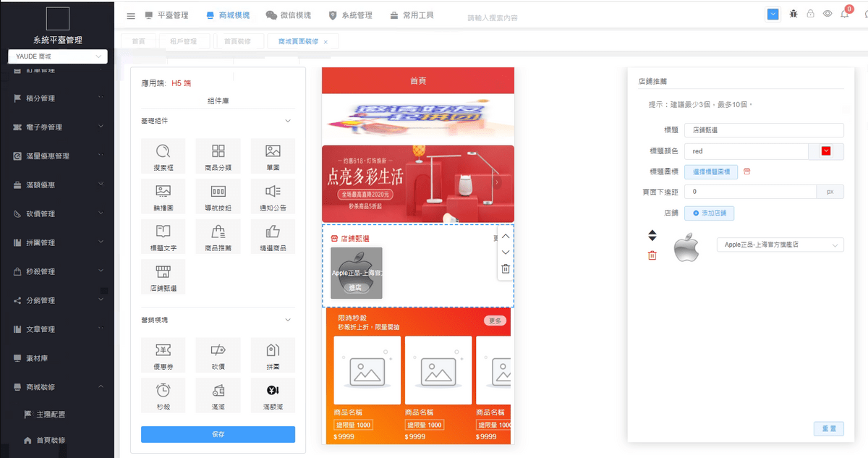Open the bug debug icon in header
The width and height of the screenshot is (868, 458).
click(x=793, y=14)
